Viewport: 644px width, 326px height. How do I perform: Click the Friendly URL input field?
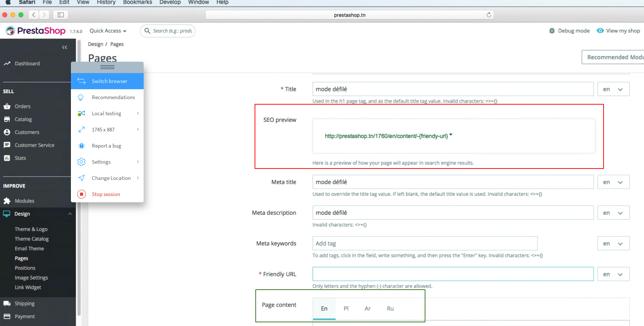pyautogui.click(x=453, y=274)
